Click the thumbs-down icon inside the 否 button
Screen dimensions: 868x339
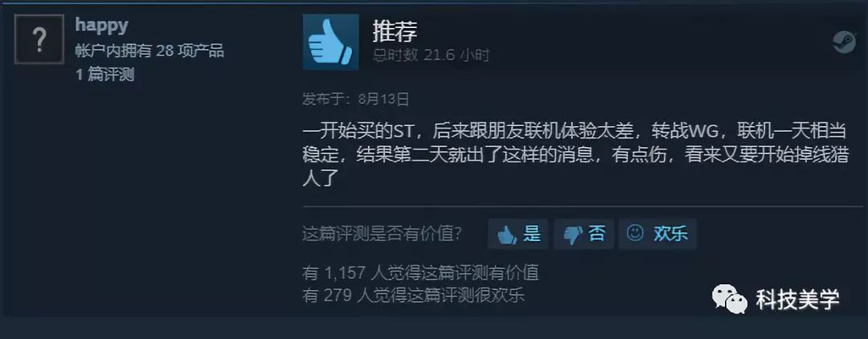[573, 235]
